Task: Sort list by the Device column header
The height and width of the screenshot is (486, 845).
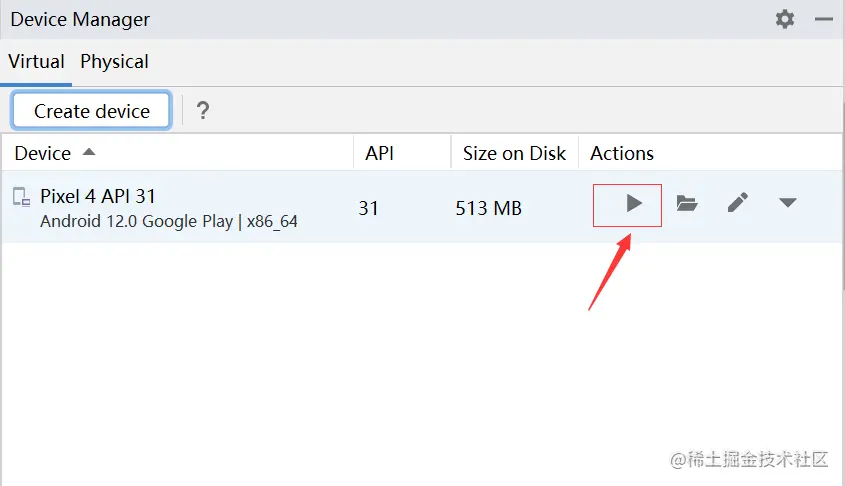Action: 43,153
